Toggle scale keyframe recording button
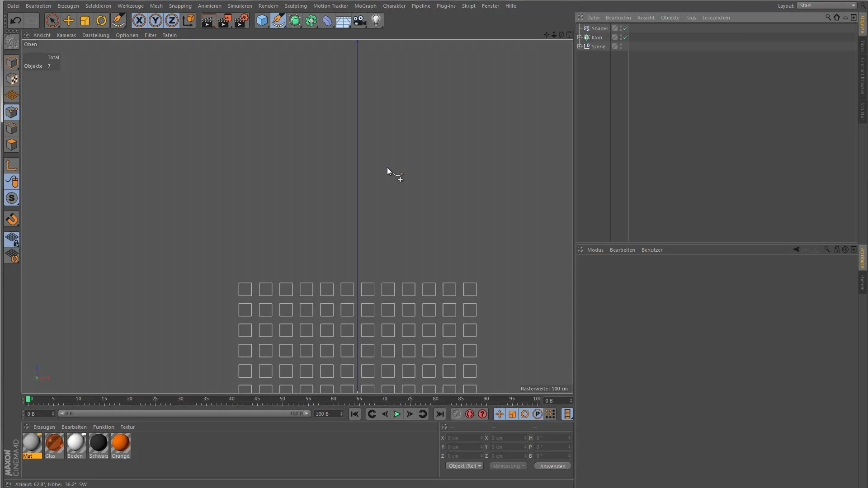Image resolution: width=868 pixels, height=488 pixels. 512,414
